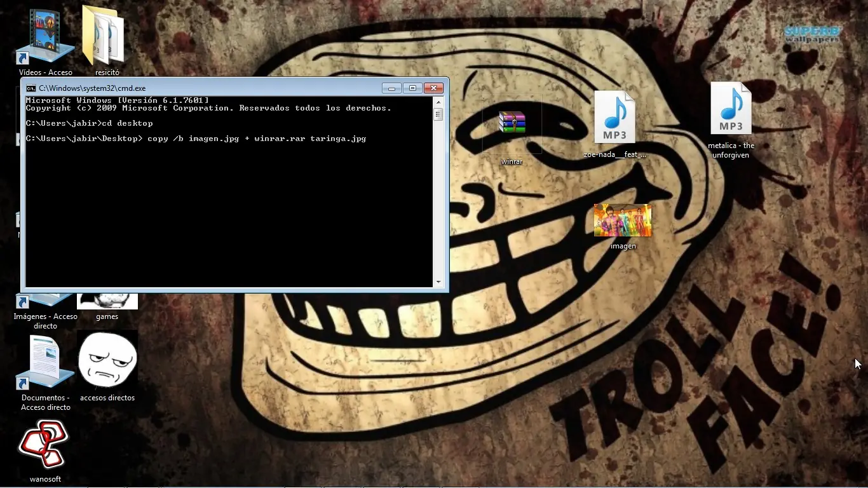Click the "cd desktop" command line
Viewport: 868px width, 488px height.
(89, 123)
